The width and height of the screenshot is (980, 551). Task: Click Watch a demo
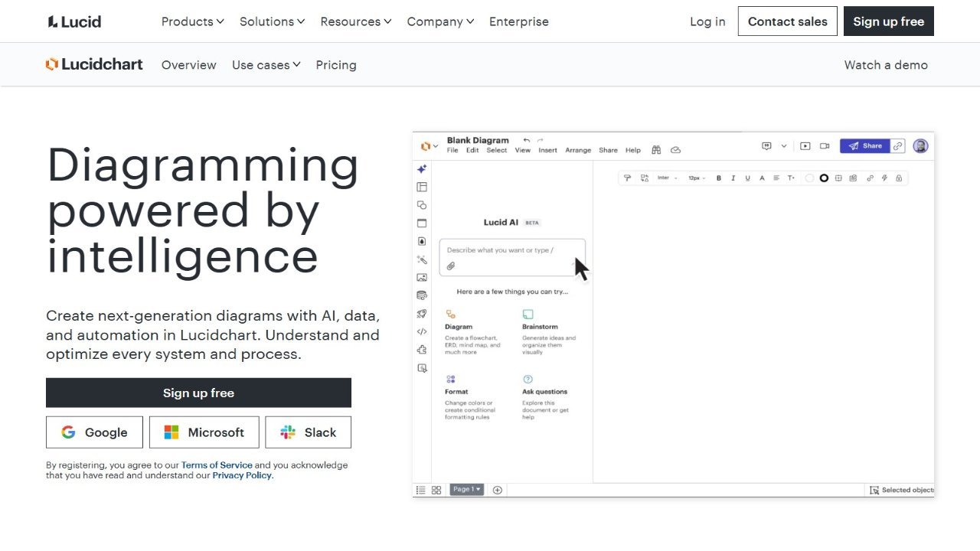tap(886, 65)
